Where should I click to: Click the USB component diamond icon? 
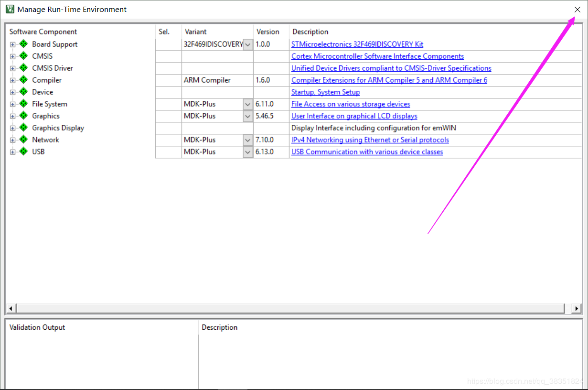[23, 152]
